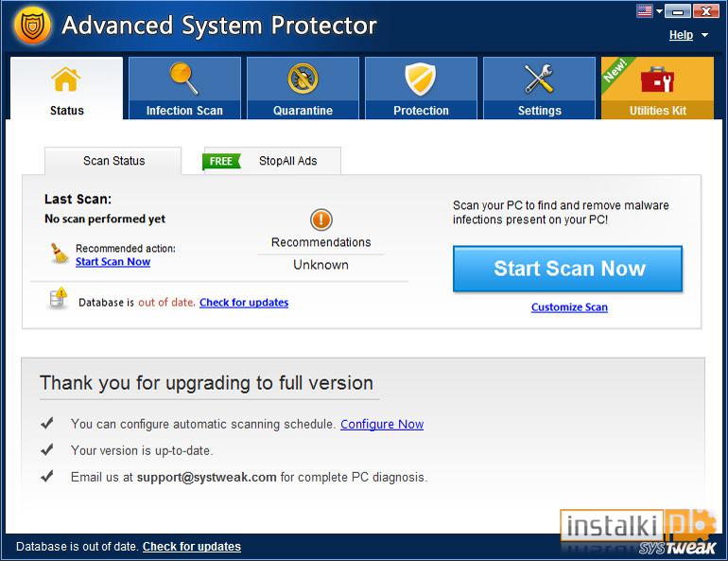The width and height of the screenshot is (728, 561).
Task: Switch to the StopAll Ads sub-tab
Action: (x=272, y=161)
